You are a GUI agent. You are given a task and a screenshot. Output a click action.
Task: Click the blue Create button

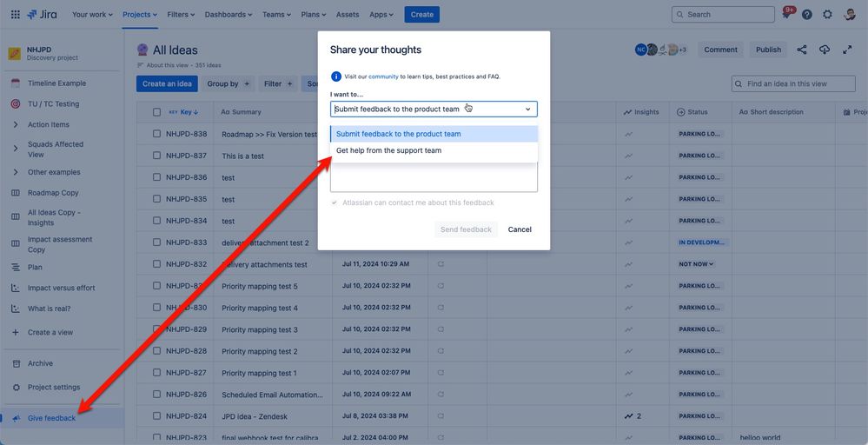click(421, 15)
